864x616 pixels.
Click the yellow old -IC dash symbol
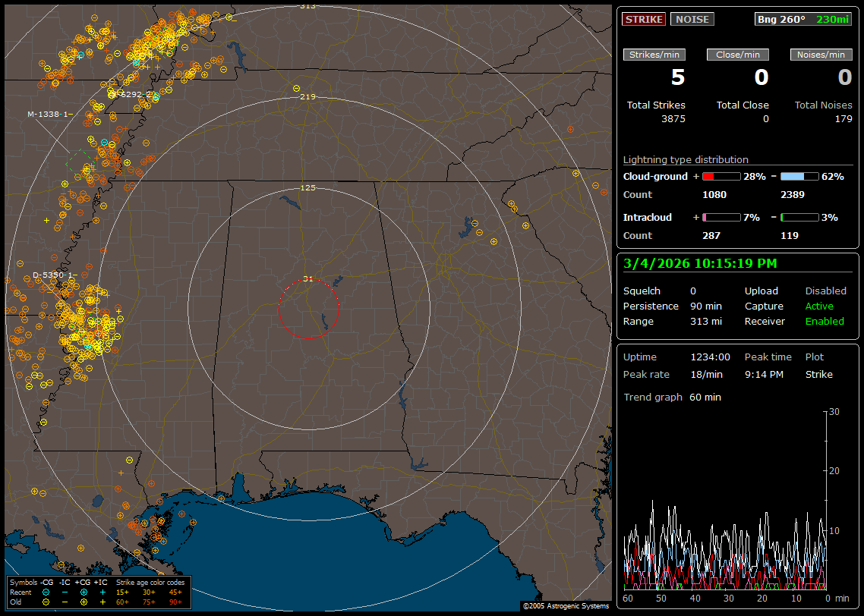[65, 602]
